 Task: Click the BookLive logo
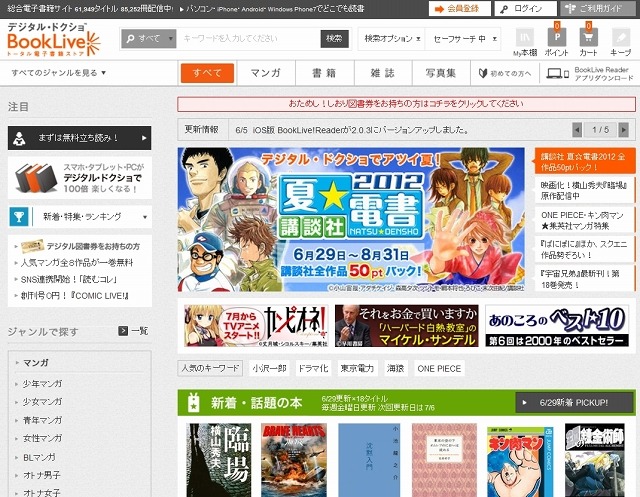tap(53, 40)
